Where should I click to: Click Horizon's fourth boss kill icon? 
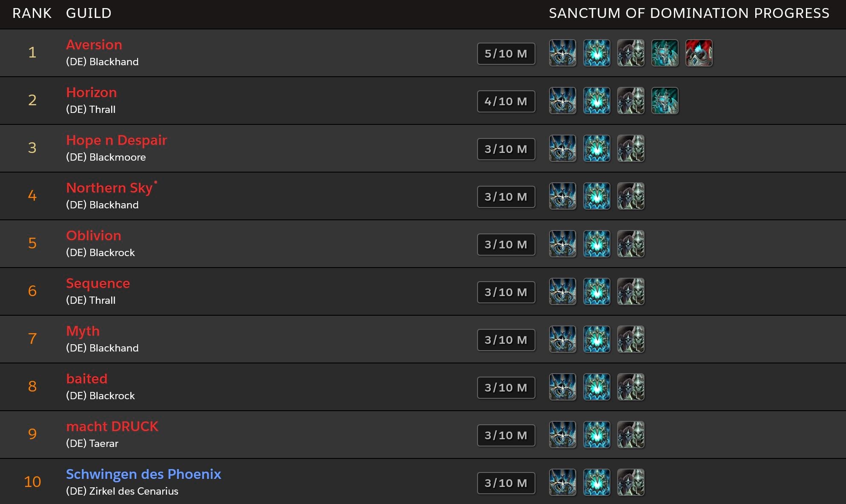(x=665, y=101)
